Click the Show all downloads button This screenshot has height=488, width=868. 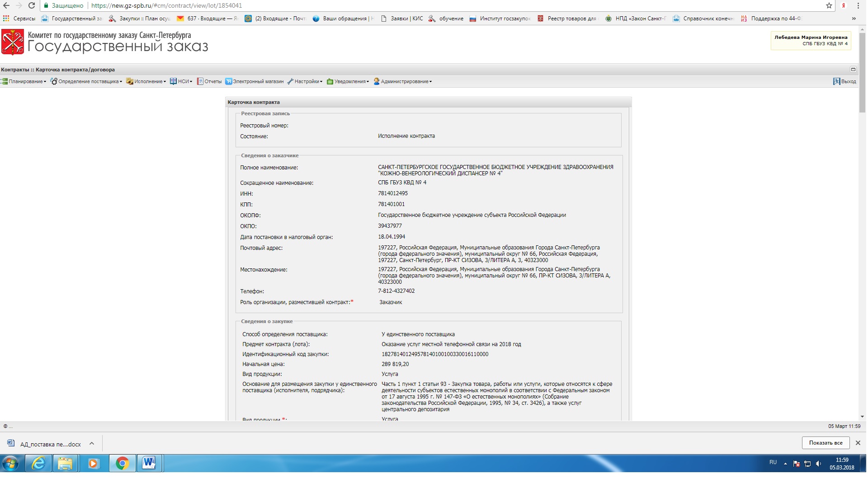point(826,443)
